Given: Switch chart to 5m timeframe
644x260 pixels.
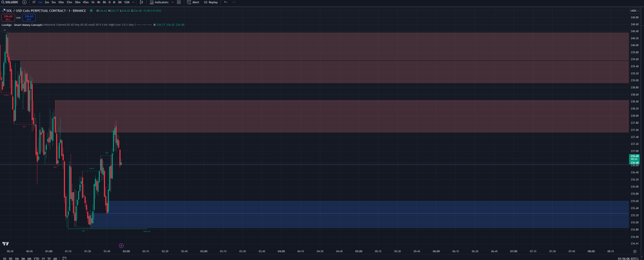Looking at the screenshot, I should 54,2.
